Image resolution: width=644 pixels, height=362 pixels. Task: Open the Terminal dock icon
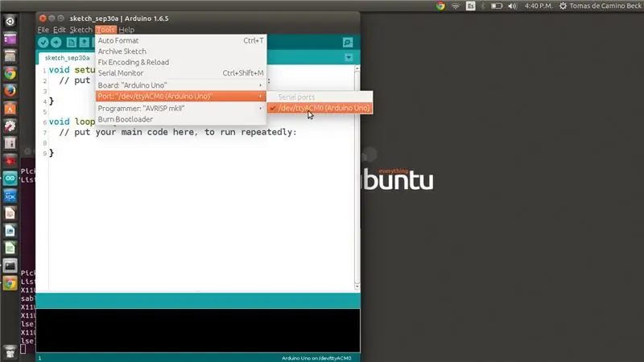(10, 265)
